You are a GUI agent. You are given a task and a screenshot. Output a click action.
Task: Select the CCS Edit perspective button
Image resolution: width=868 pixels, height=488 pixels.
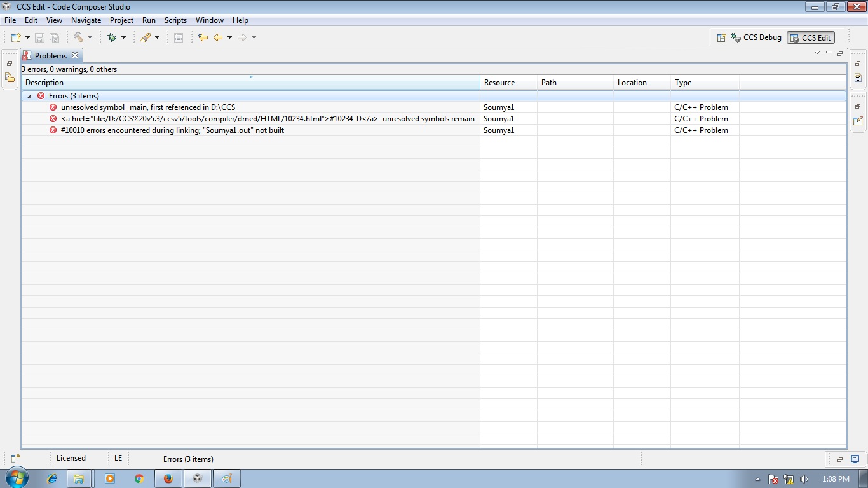811,37
